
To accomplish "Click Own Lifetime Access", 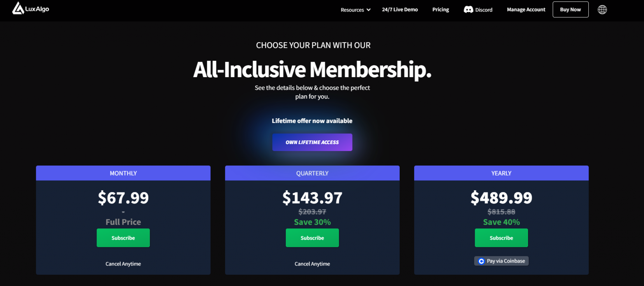I will [x=312, y=142].
